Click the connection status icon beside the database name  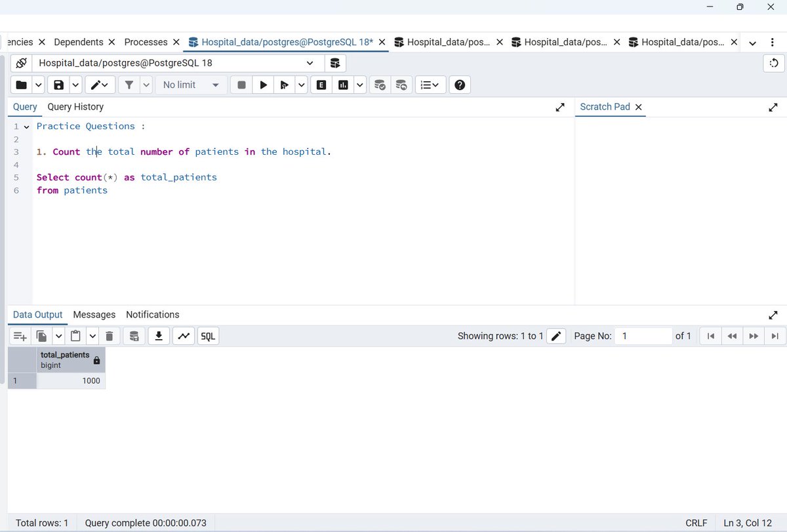coord(21,64)
